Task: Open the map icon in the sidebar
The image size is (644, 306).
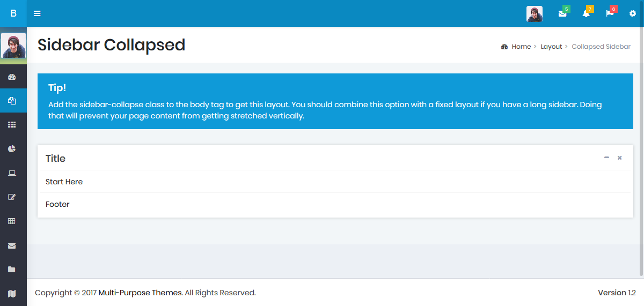Action: 12,294
